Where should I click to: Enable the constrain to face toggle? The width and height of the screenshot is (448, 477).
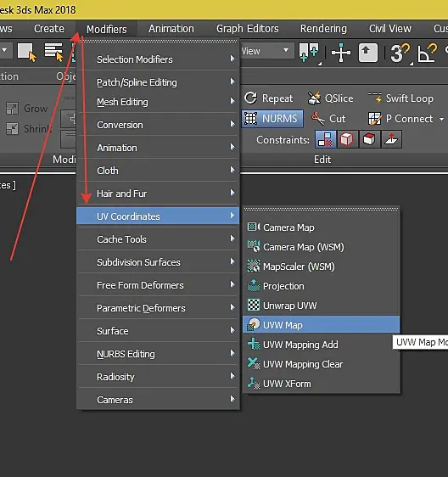pos(369,140)
